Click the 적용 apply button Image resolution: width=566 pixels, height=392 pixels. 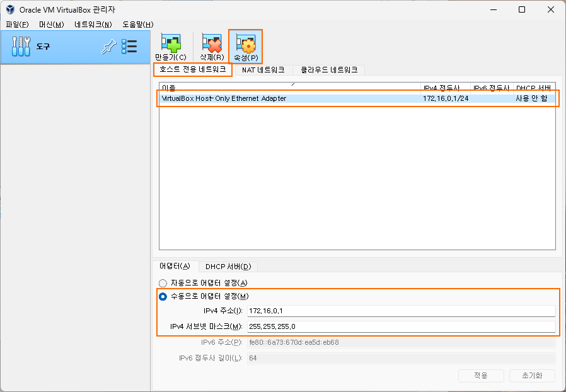pyautogui.click(x=481, y=376)
